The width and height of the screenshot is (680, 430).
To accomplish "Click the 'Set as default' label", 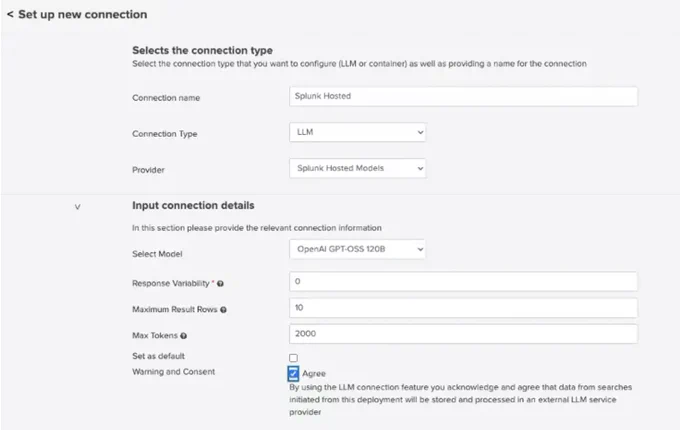I will (x=158, y=356).
